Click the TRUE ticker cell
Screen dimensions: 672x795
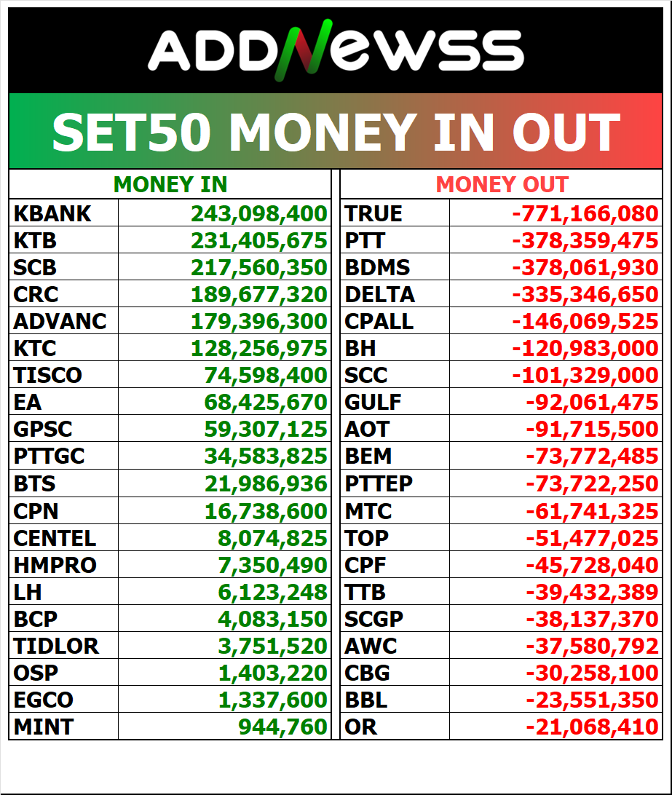373,213
